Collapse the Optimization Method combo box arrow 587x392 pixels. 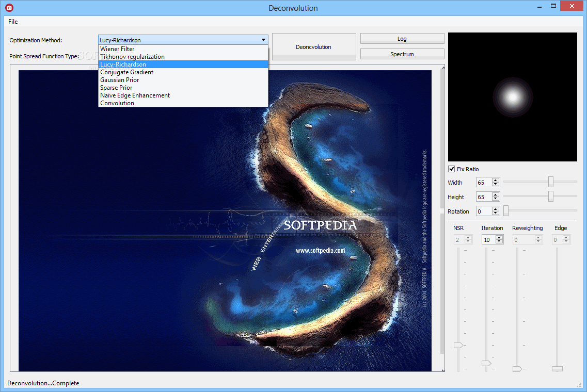click(x=263, y=40)
